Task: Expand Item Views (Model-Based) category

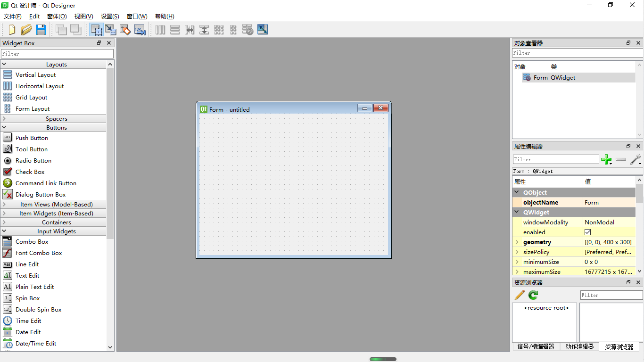Action: pos(4,204)
